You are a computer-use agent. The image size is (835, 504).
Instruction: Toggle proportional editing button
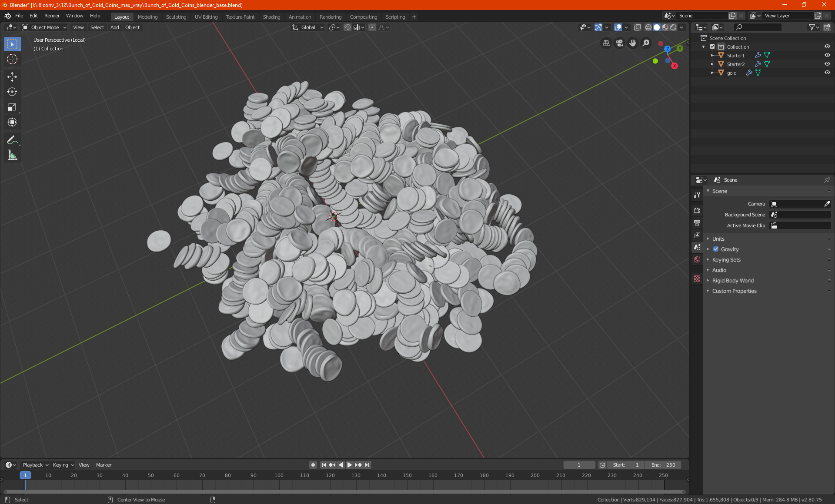[372, 27]
